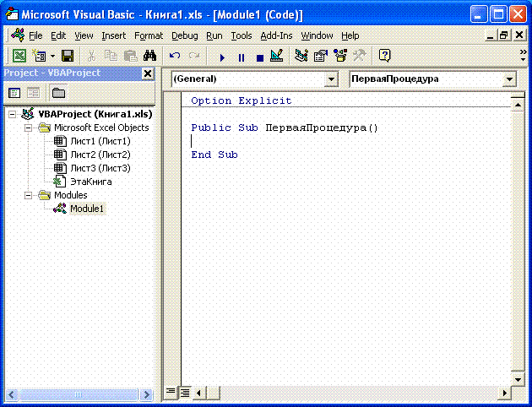Run the macro with the play icon
532x407 pixels.
coord(222,57)
